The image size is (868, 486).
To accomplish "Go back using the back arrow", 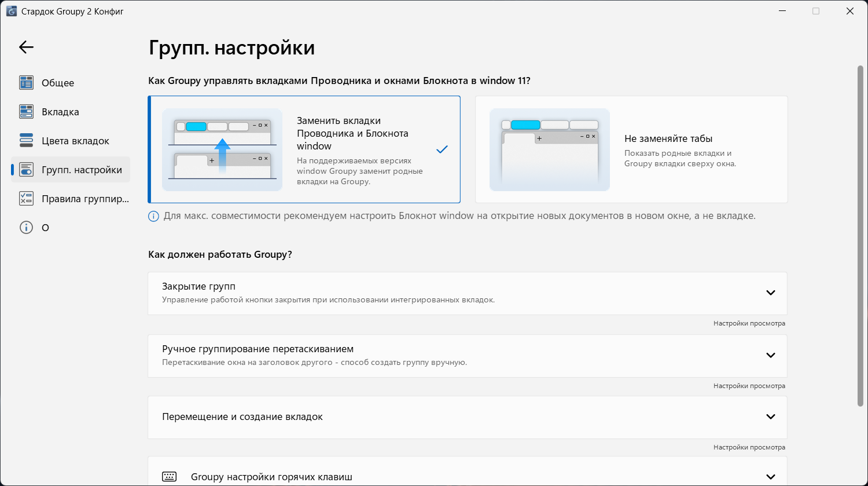I will (27, 47).
